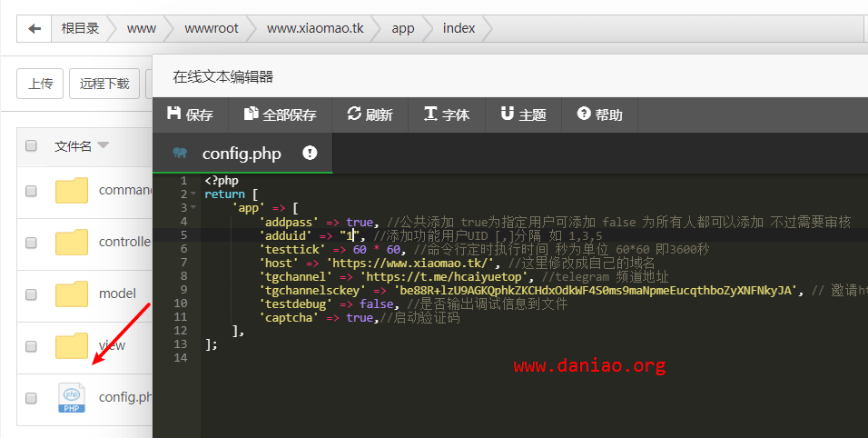Click the save all documents icon
This screenshot has width=868, height=438.
(252, 114)
